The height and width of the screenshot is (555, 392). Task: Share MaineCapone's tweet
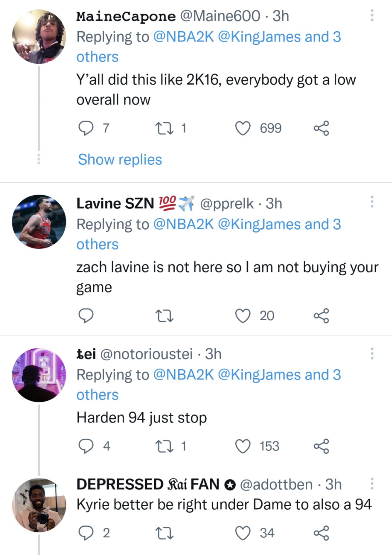[323, 128]
